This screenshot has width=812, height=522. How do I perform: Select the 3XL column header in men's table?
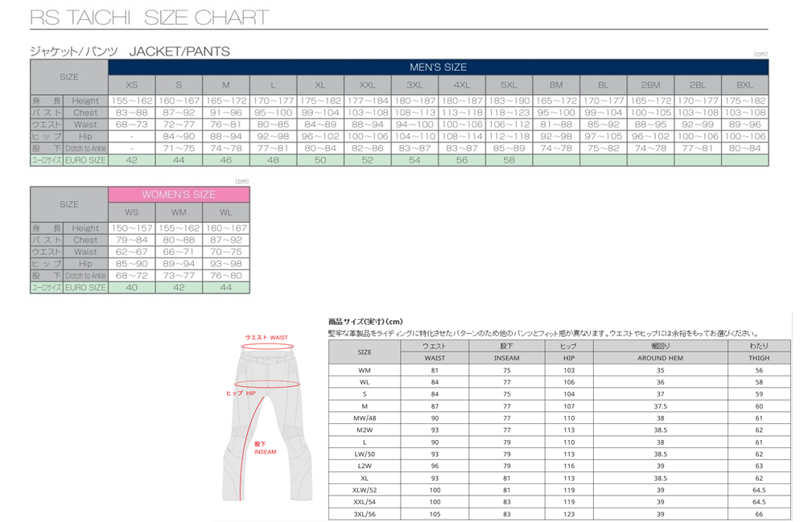click(414, 84)
